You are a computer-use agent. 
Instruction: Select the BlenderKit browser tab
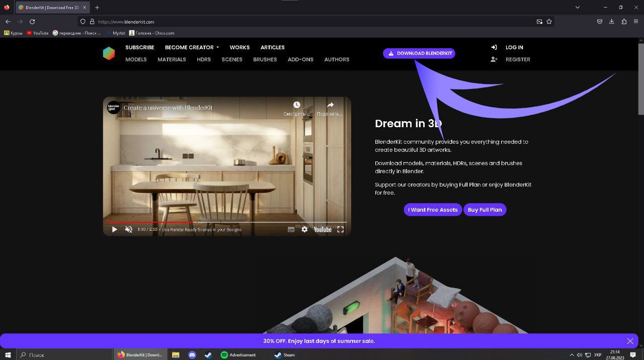(x=52, y=8)
